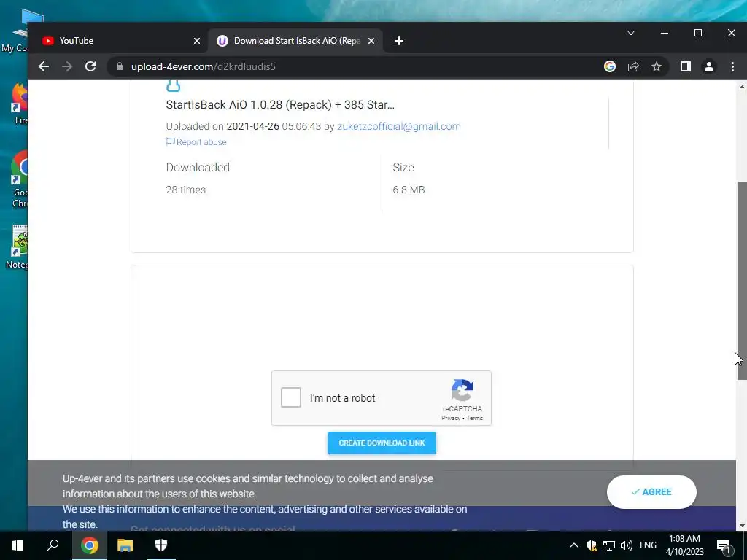747x560 pixels.
Task: Open a new browser tab
Action: click(399, 41)
